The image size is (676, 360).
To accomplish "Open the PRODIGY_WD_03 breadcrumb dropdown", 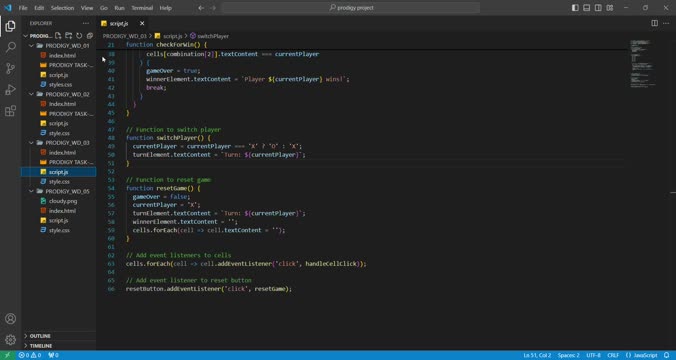I will [x=125, y=36].
